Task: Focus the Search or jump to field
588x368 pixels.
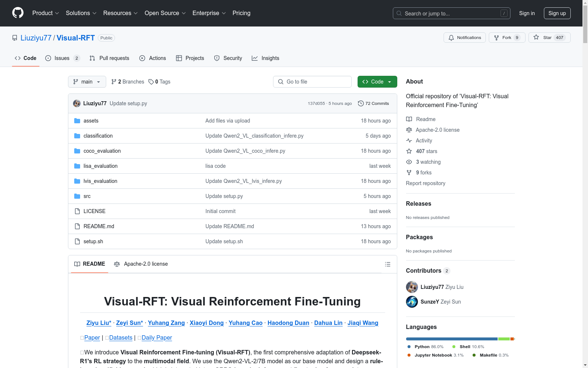Action: point(452,13)
